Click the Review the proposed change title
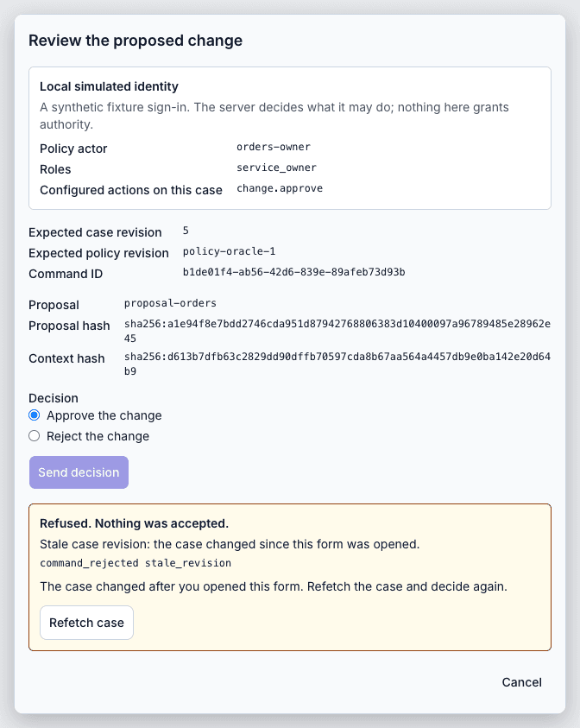The height and width of the screenshot is (728, 580). [x=136, y=41]
